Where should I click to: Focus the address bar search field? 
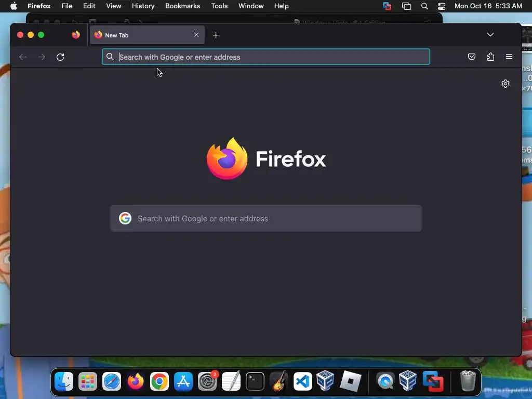click(x=266, y=57)
